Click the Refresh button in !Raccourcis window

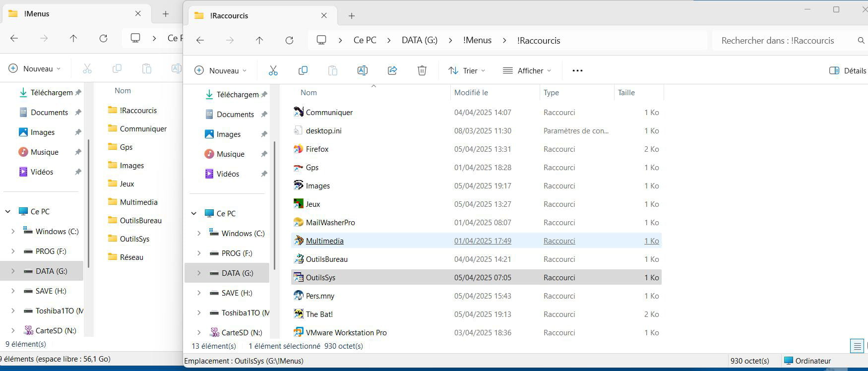(x=290, y=40)
